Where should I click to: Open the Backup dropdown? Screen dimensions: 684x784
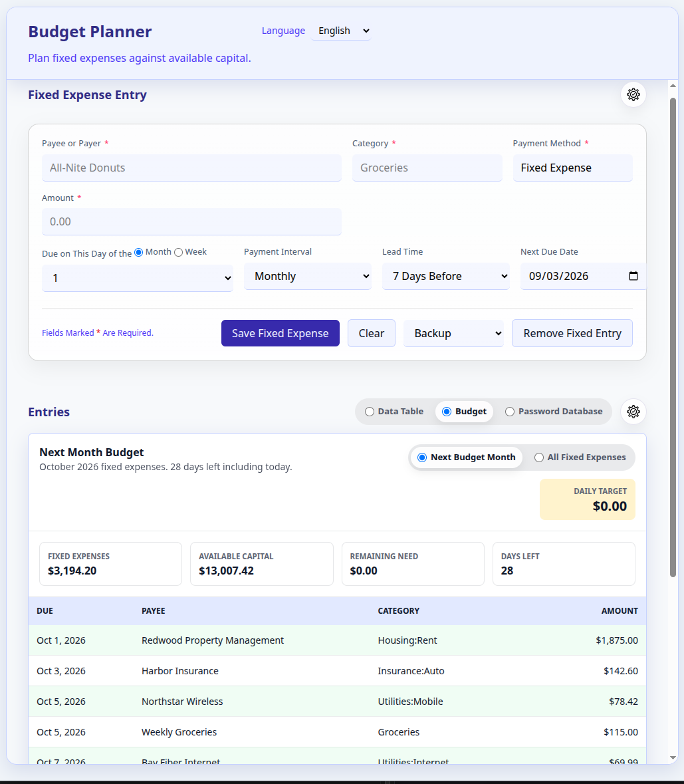pos(453,333)
